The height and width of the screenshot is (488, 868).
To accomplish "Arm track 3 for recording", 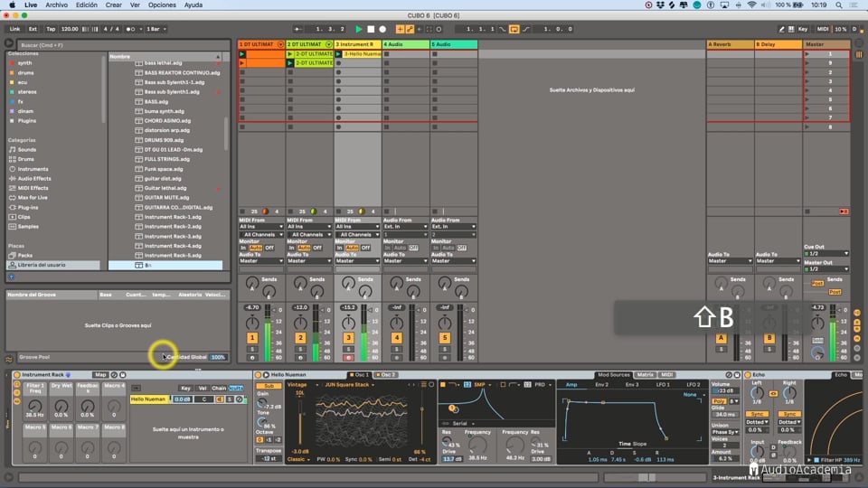I will pos(348,358).
